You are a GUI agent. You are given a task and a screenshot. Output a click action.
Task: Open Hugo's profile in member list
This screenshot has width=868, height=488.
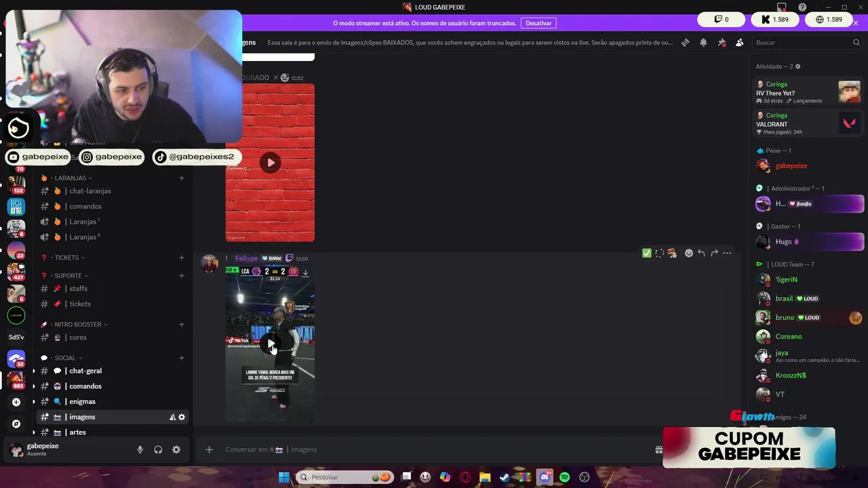[x=808, y=241]
